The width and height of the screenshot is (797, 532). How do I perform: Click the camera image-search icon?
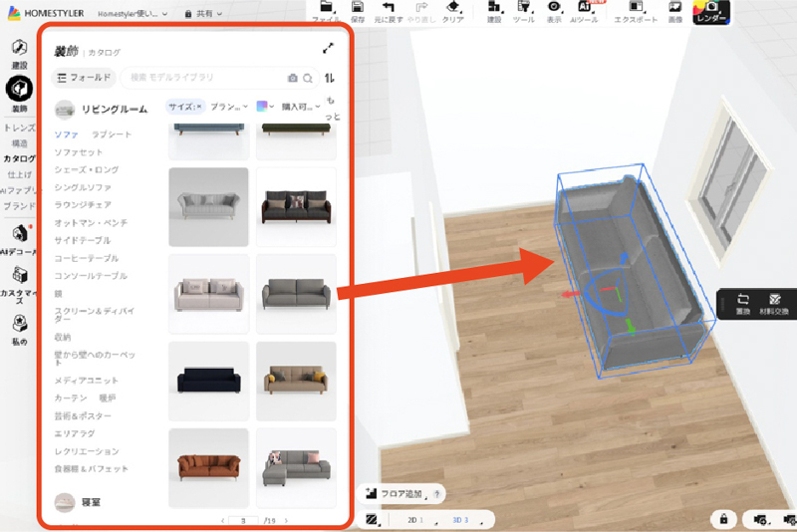pyautogui.click(x=292, y=79)
